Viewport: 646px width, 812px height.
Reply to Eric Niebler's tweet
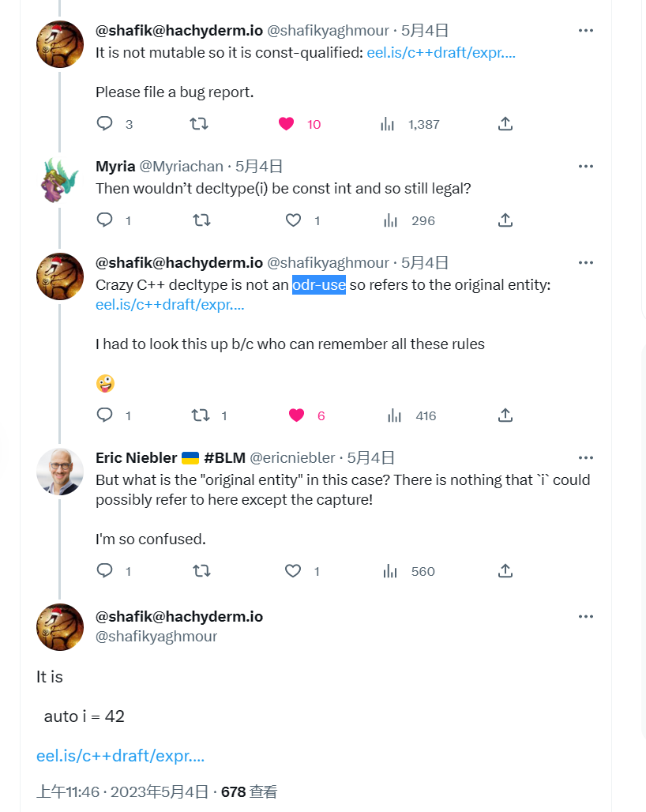[105, 571]
